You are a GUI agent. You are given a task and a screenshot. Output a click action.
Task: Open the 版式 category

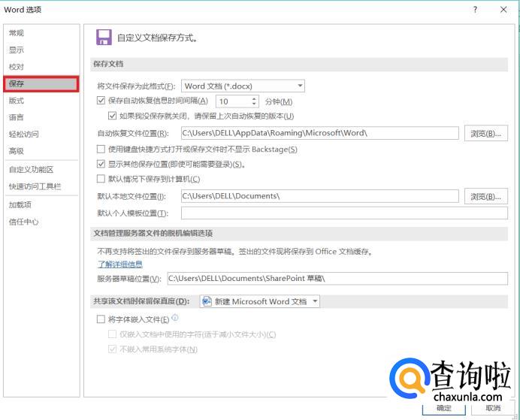pos(17,101)
